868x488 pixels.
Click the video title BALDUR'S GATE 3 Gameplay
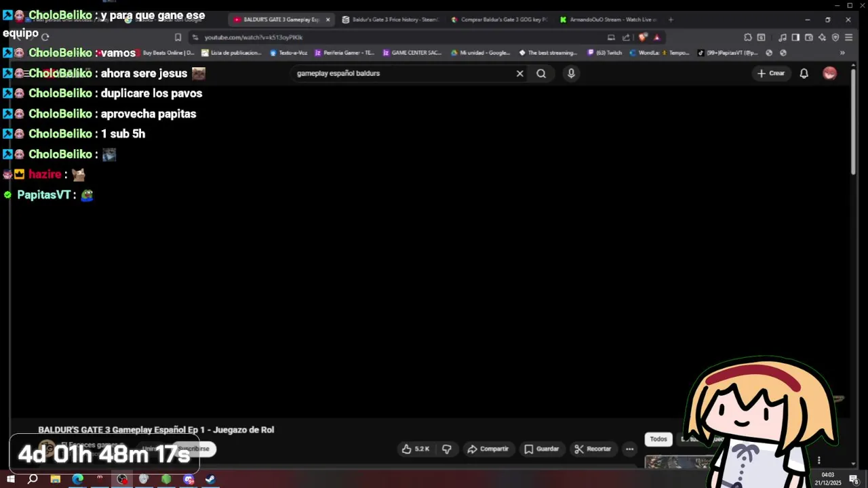tap(156, 430)
